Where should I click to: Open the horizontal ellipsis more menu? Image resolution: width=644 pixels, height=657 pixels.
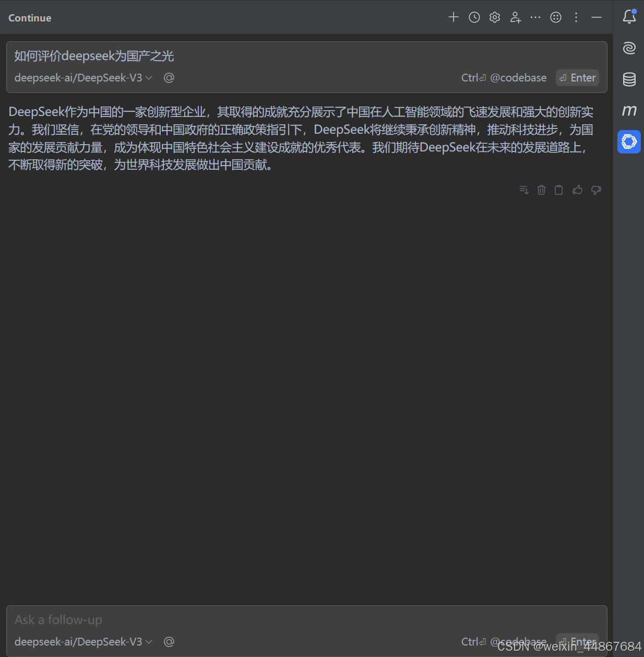point(535,17)
